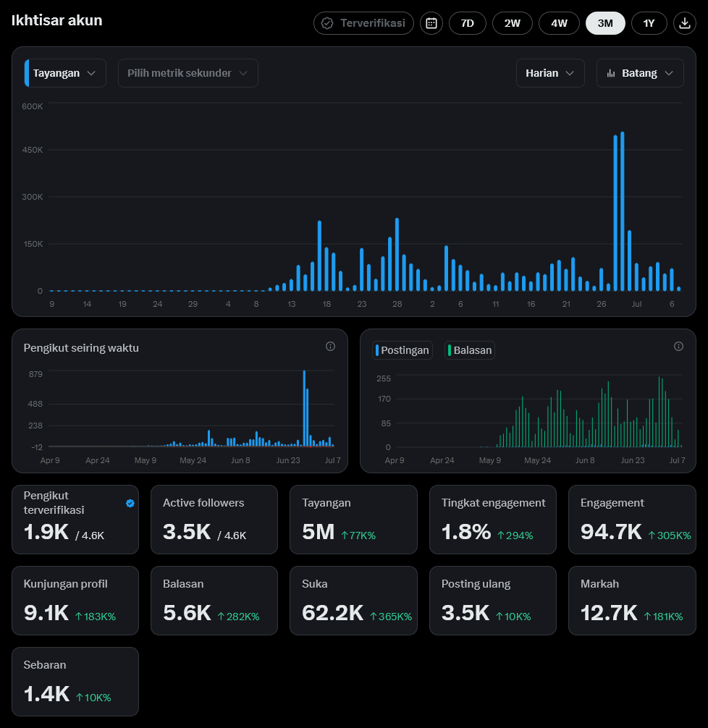Image resolution: width=708 pixels, height=728 pixels.
Task: Click the '183K%' change on Kunjungan profil
Action: [96, 617]
